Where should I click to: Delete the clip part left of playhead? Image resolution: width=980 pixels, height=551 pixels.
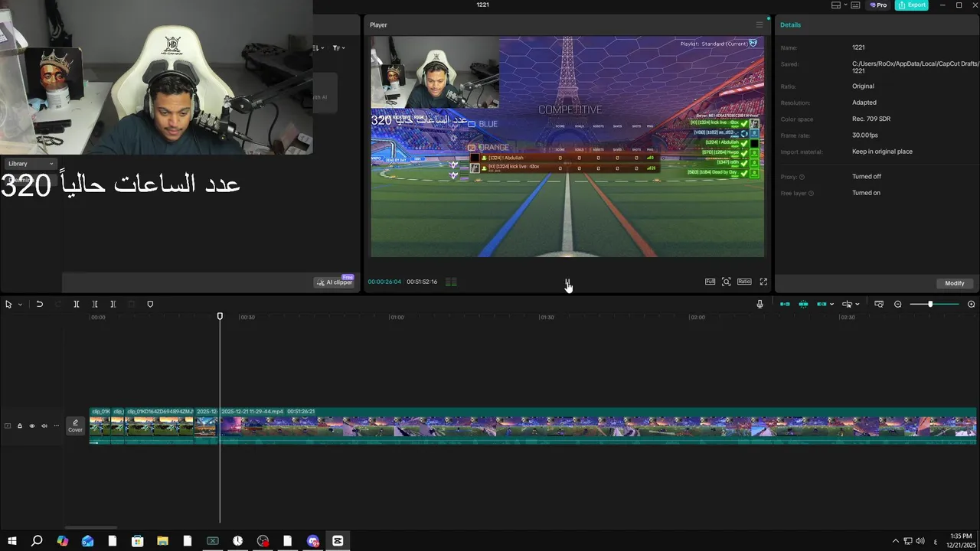pos(95,304)
